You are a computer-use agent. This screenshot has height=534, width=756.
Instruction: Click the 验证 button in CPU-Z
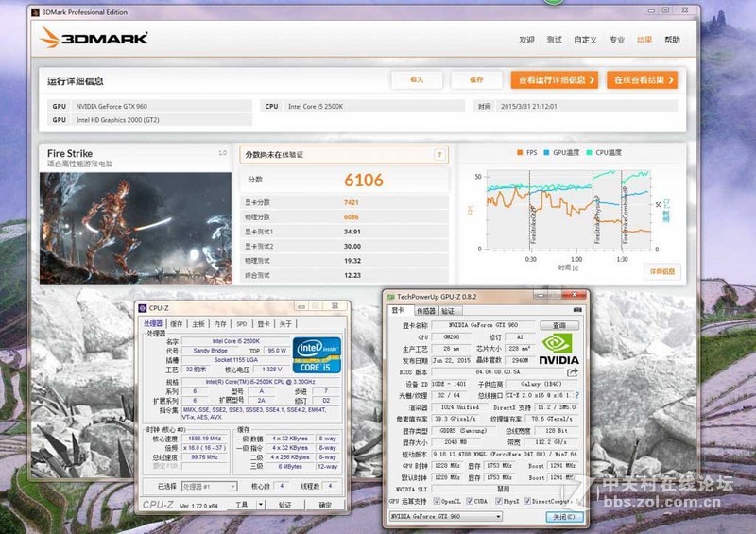click(x=285, y=505)
